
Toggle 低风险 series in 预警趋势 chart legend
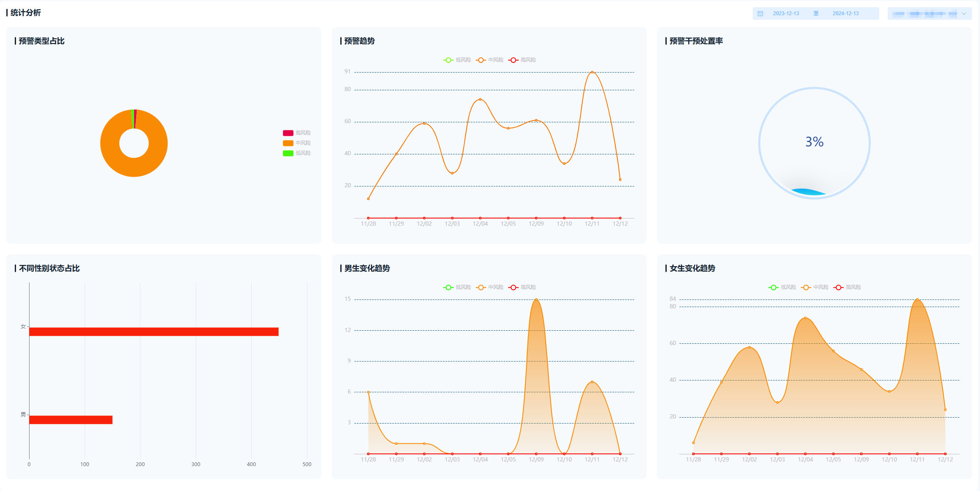pos(457,60)
